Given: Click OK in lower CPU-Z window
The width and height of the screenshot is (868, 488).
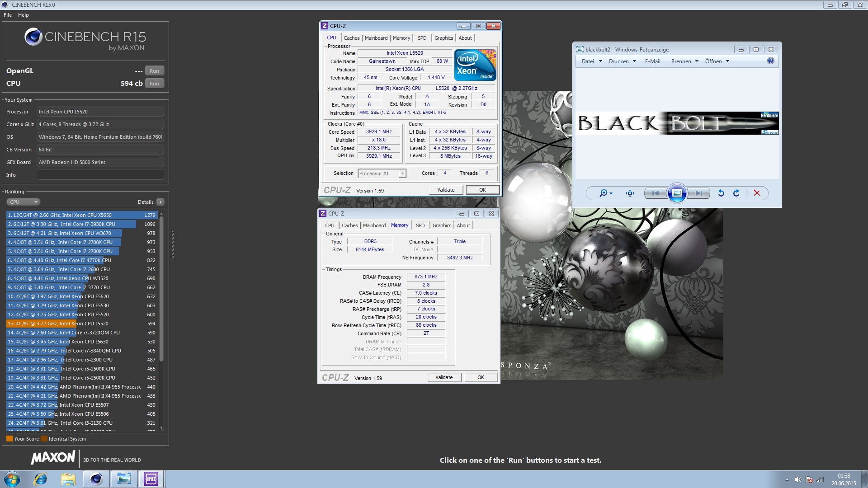Looking at the screenshot, I should click(x=481, y=377).
